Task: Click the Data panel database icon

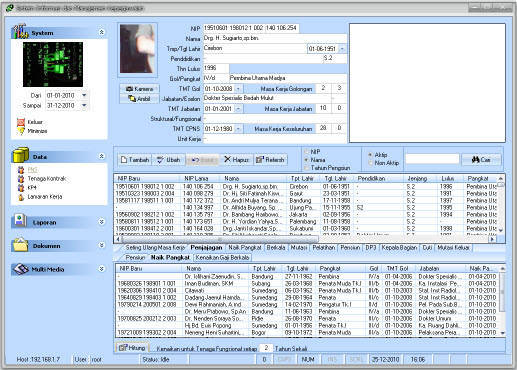Action: (x=21, y=155)
